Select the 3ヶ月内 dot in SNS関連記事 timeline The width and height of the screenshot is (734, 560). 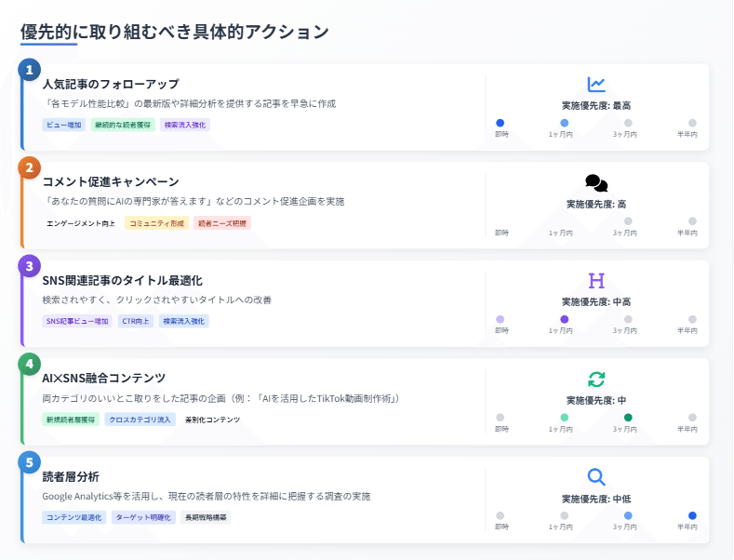click(x=628, y=319)
